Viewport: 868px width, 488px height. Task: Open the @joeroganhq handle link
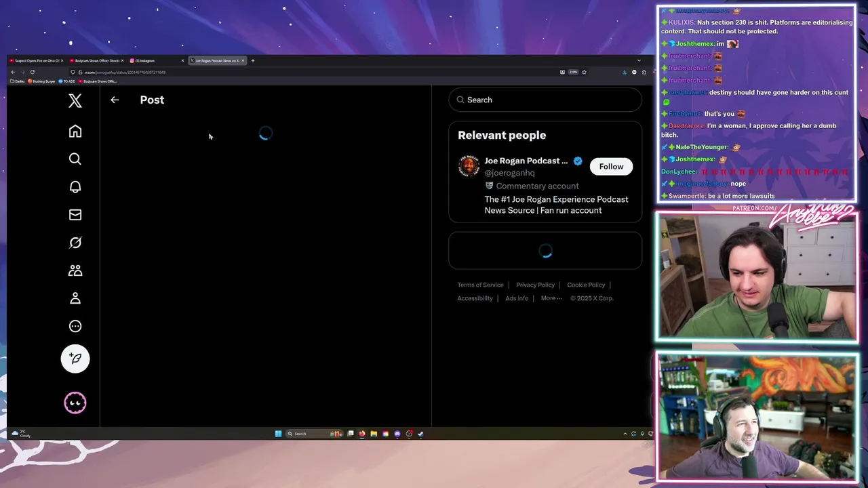pyautogui.click(x=509, y=173)
